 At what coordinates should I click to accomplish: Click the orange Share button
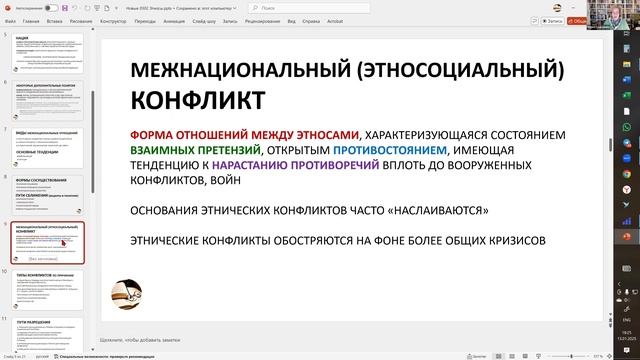[577, 21]
